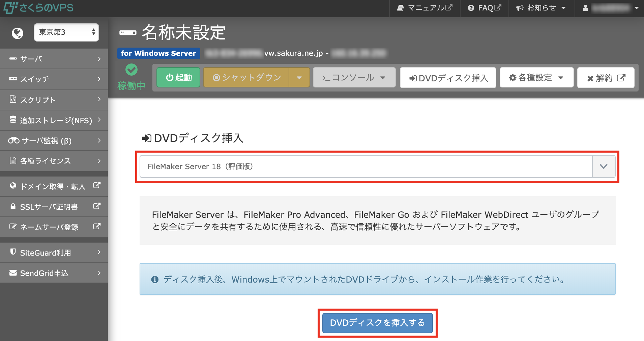Click the DVDディスク挿入 section heading

[193, 138]
